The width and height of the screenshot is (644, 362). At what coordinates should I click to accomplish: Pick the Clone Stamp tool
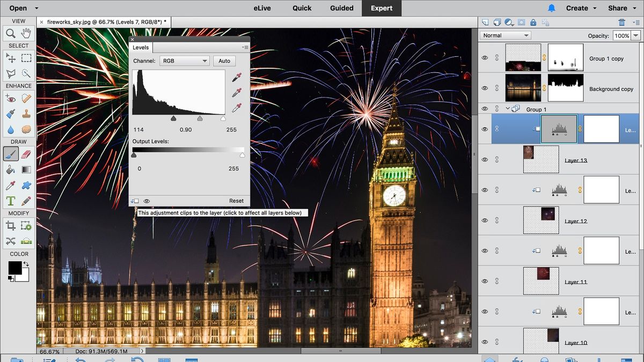(x=26, y=113)
